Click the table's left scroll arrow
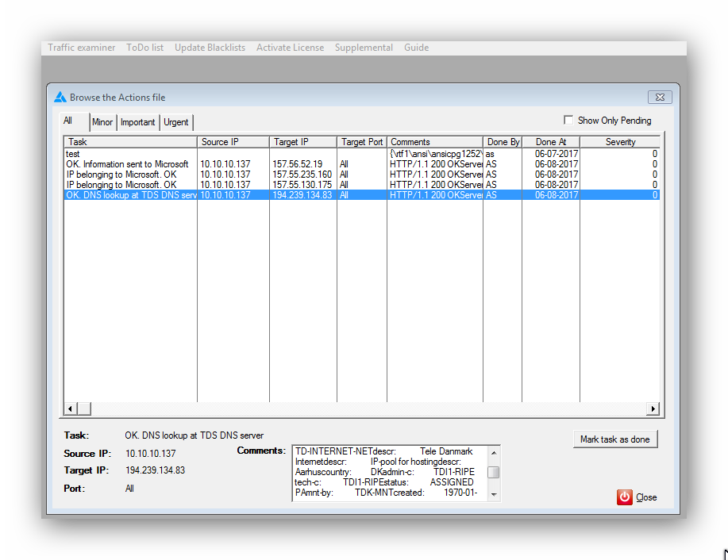 click(70, 408)
